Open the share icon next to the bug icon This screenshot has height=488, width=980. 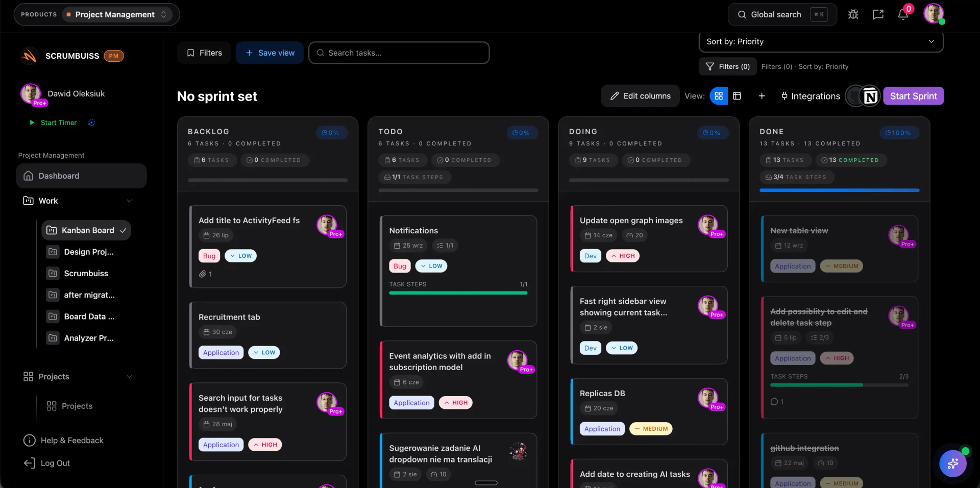click(x=878, y=14)
